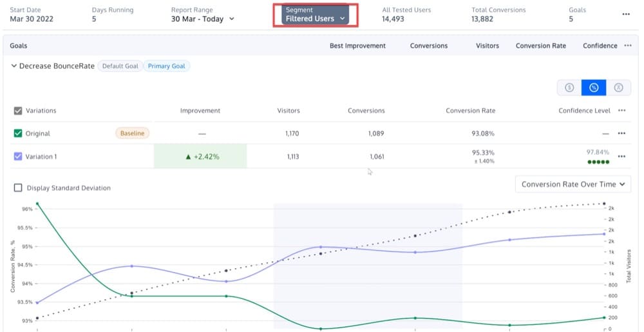Toggle the Variations select-all checkbox
Screen dimensions: 644x332
tap(18, 111)
